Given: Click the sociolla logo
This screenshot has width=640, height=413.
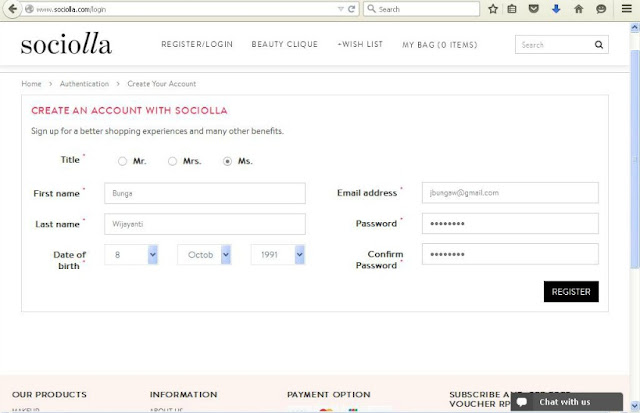Looking at the screenshot, I should click(66, 44).
